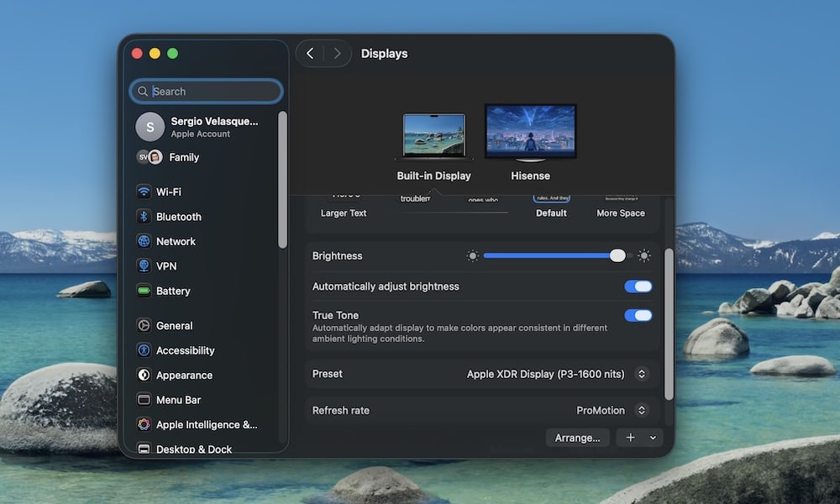
Task: Open Wi-Fi settings from the sidebar
Action: point(167,192)
